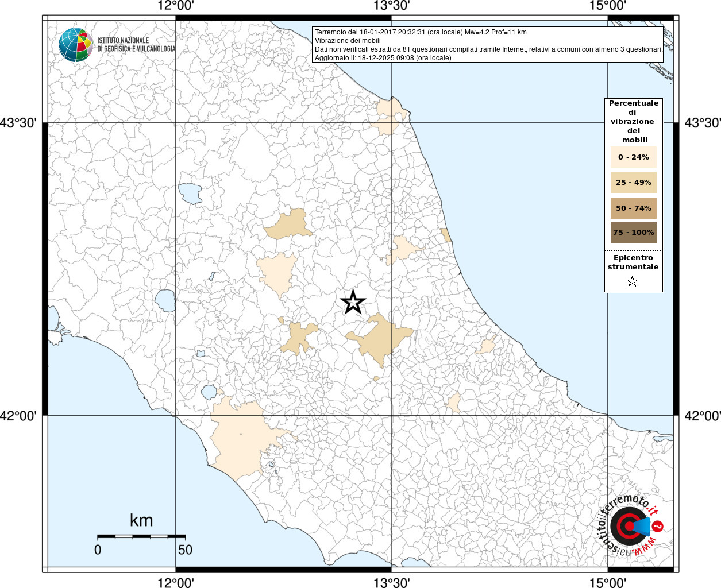This screenshot has height=588, width=721.
Task: Click 'Istituto Nazionale di Geofisica e Vulcanologia' text
Action: 136,45
